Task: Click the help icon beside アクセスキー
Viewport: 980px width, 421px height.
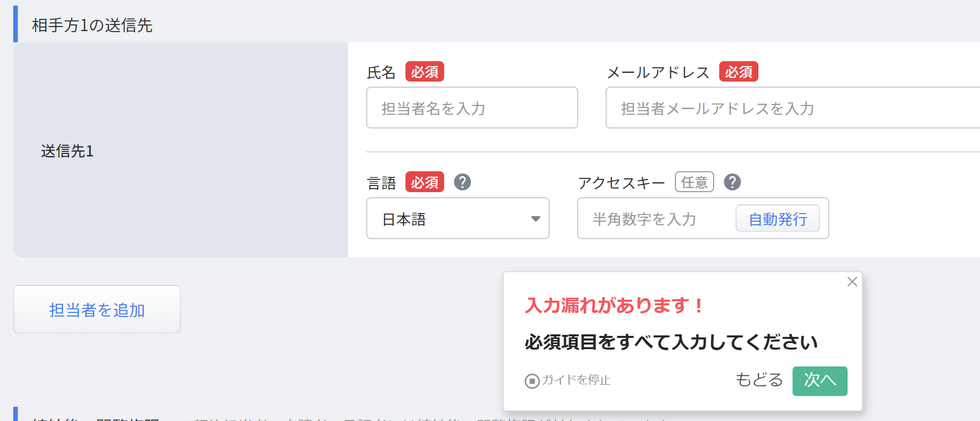Action: click(x=732, y=182)
